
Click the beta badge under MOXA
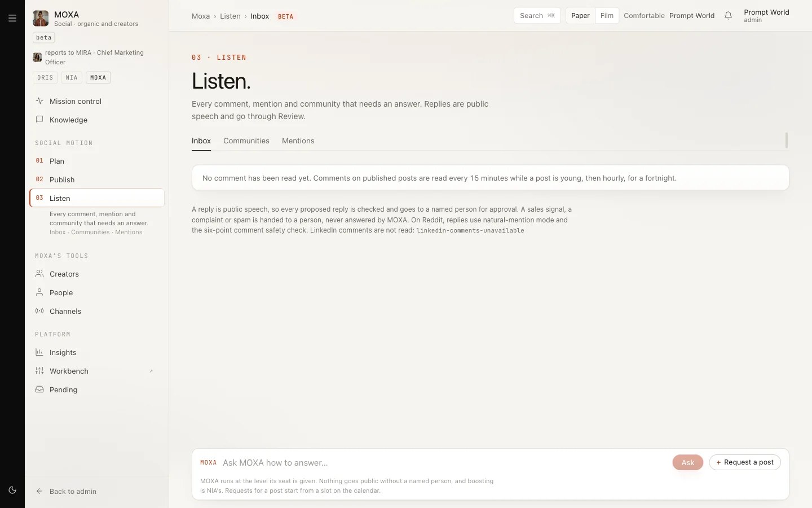pos(44,38)
